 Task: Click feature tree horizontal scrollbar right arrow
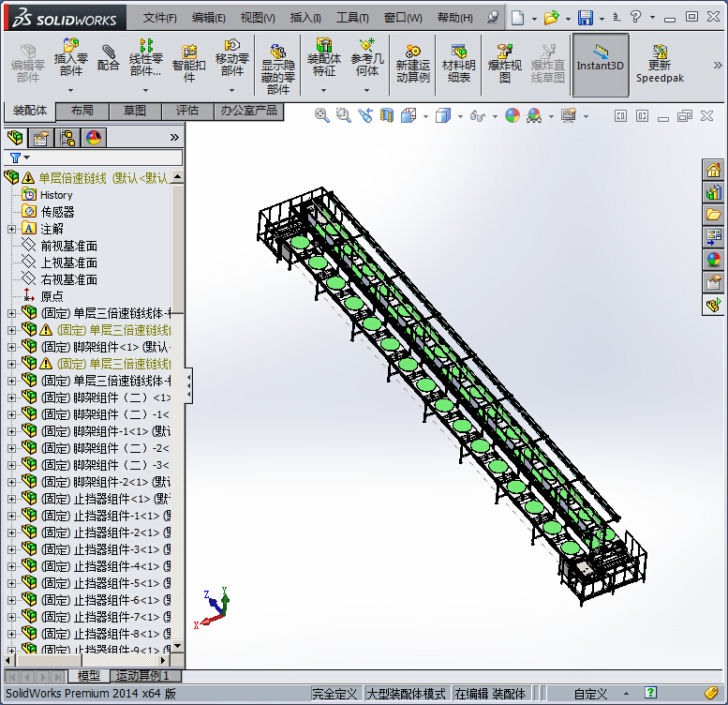point(163,660)
